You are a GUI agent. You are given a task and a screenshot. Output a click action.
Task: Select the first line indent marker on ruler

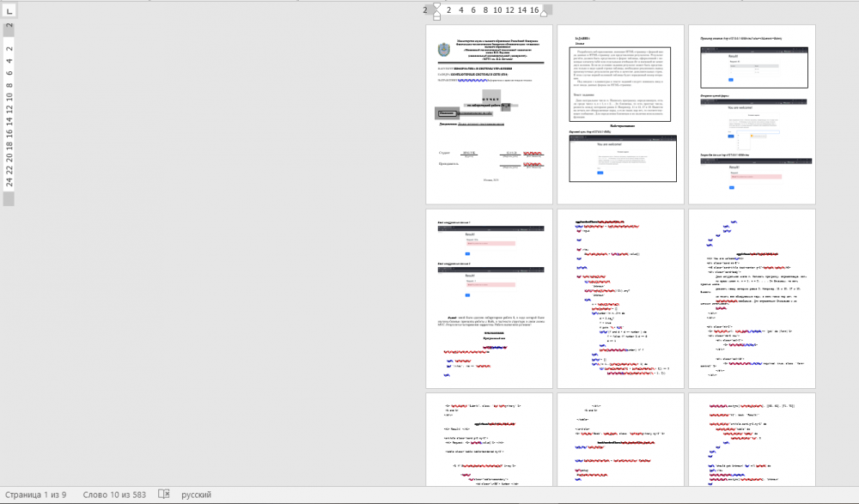436,6
